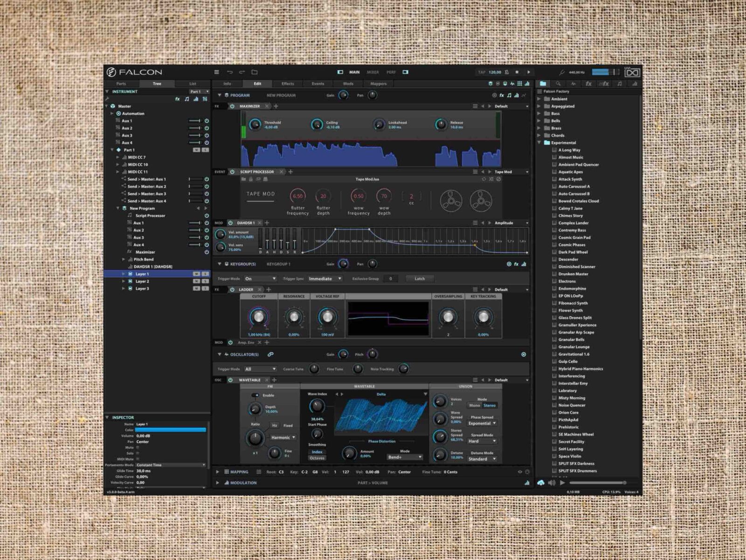Screen dimensions: 746x560
Task: Expand the Bells folder in the browser
Action: point(539,120)
